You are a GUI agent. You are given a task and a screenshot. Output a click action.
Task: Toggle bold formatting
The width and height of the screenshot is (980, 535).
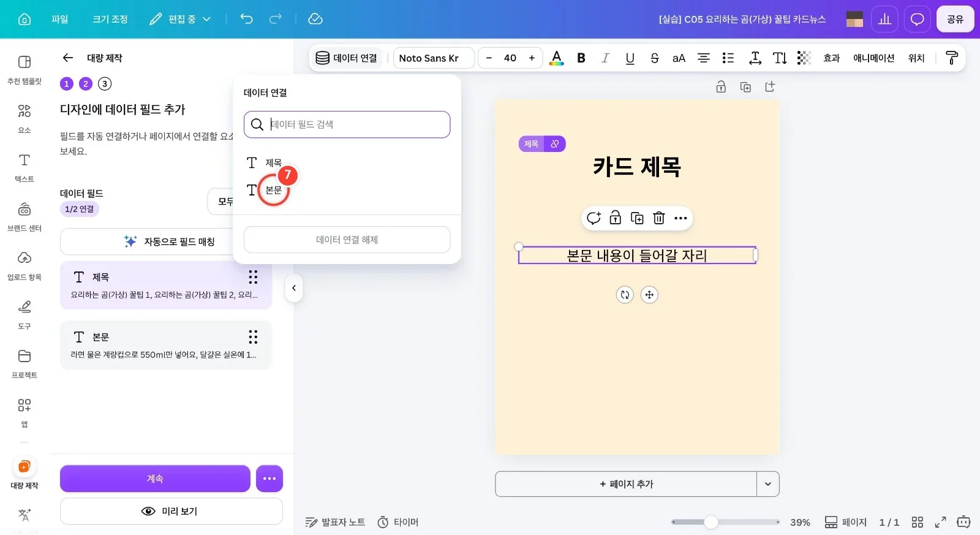click(581, 58)
